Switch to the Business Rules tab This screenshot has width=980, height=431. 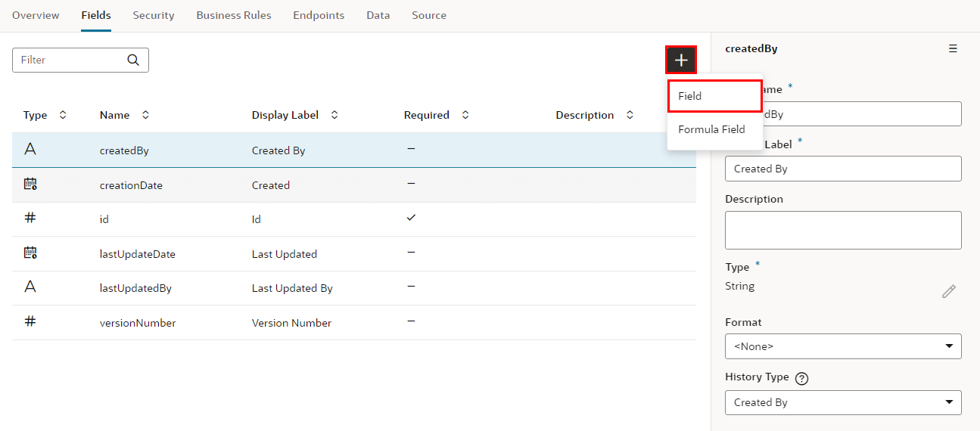click(234, 15)
